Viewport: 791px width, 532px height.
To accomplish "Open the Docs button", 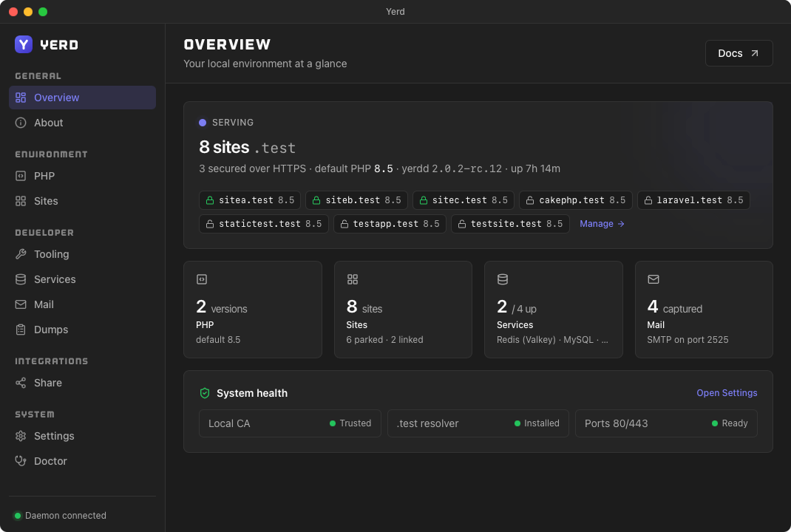I will click(x=739, y=53).
